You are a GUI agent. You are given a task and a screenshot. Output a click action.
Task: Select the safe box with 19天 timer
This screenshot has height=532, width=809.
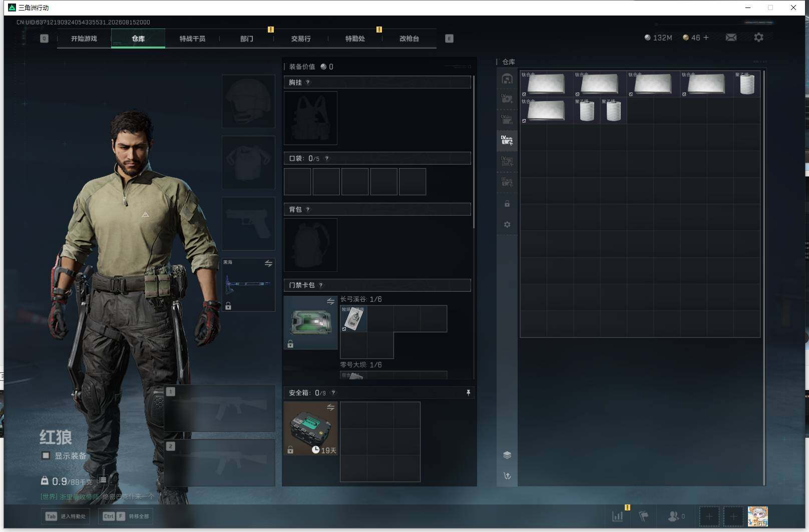310,428
